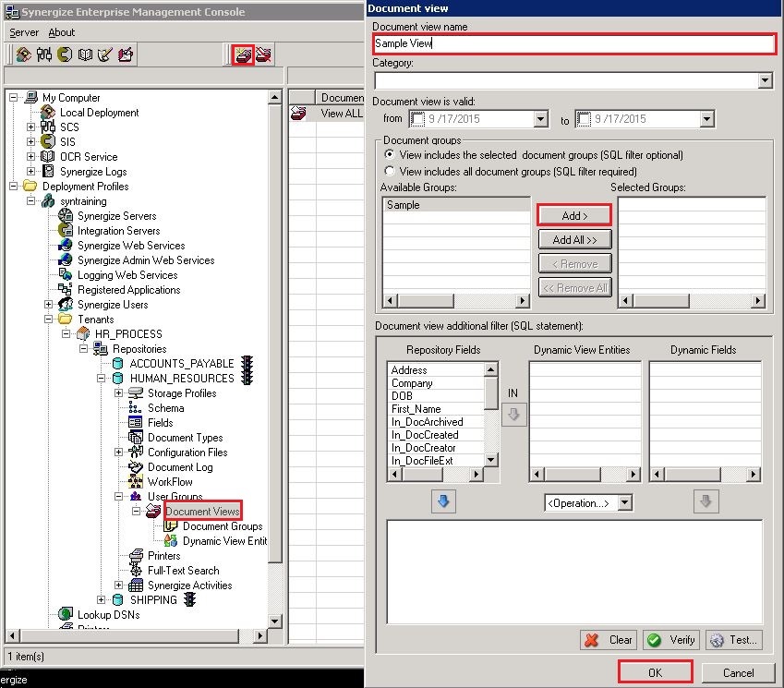784x688 pixels.
Task: Click the Lookup DSNs globe icon
Action: (x=66, y=614)
